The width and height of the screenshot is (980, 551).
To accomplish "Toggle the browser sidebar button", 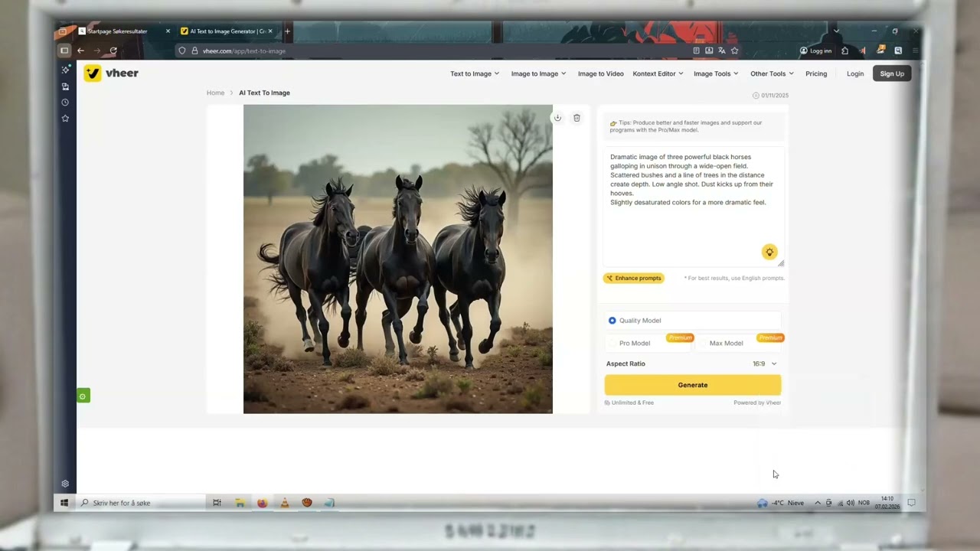I will click(64, 51).
